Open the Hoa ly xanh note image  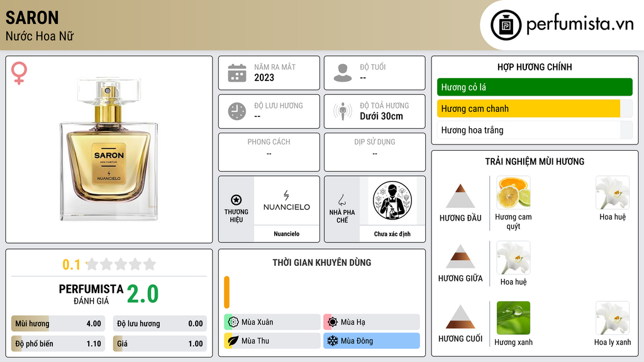(613, 318)
